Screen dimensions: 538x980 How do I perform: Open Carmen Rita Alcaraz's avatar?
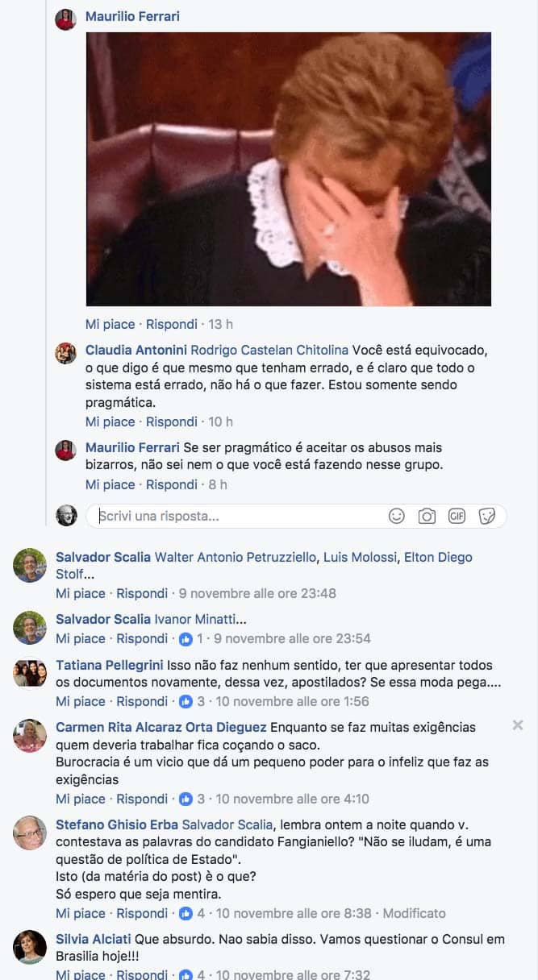[x=30, y=736]
